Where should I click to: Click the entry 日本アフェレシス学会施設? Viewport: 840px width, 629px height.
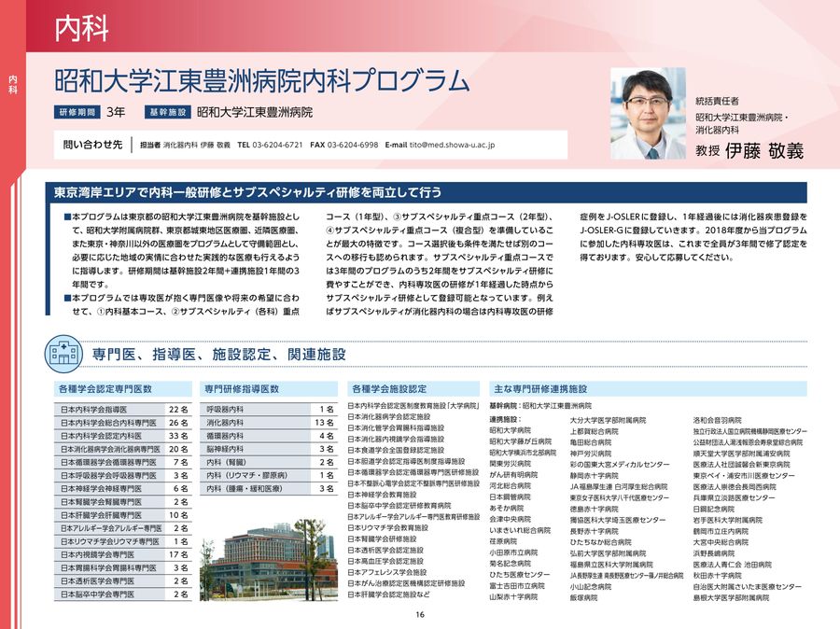387,573
